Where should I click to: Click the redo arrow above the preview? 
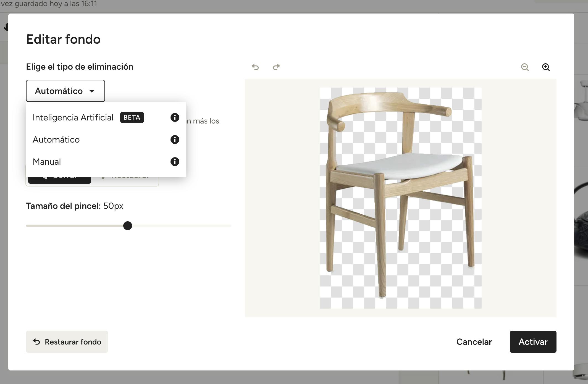click(x=276, y=67)
